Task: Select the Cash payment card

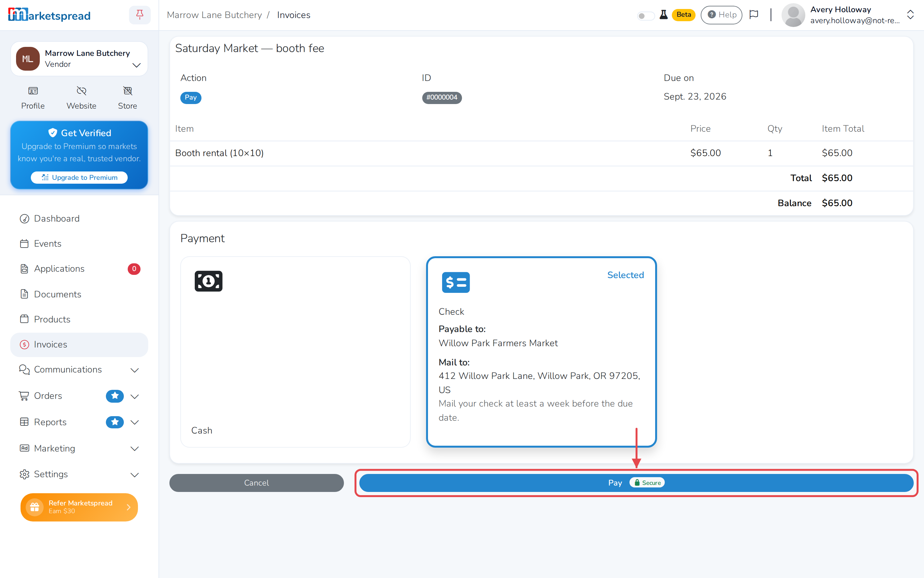Action: point(295,352)
